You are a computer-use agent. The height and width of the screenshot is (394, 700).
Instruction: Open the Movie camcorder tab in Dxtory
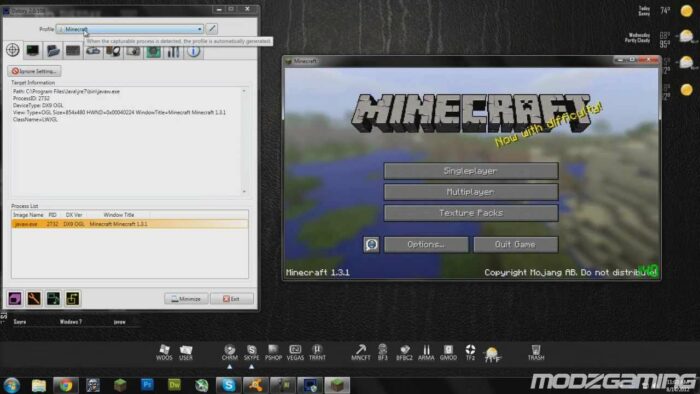coord(93,50)
